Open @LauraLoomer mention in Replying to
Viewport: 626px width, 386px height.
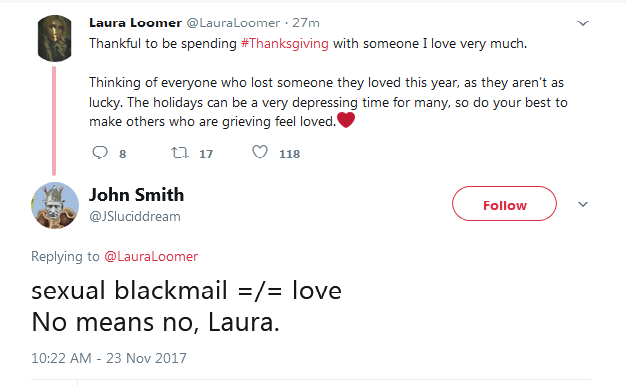[151, 256]
